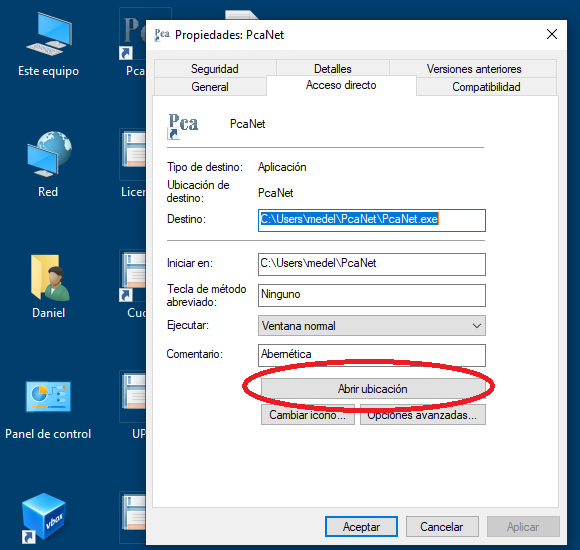
Task: Select the Red network desktop icon
Action: pos(48,165)
